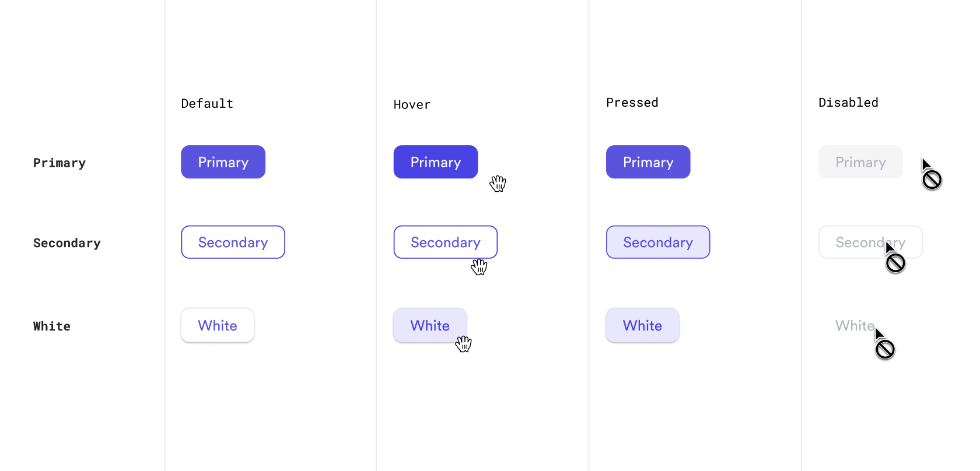Select the Secondary row label on left
This screenshot has width=980, height=471.
tap(66, 243)
